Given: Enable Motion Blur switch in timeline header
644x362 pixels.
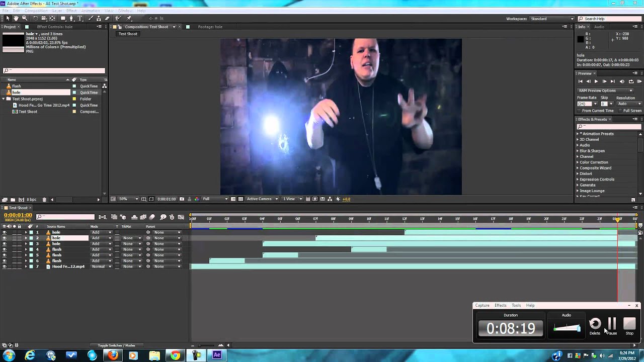Looking at the screenshot, I should (152, 217).
